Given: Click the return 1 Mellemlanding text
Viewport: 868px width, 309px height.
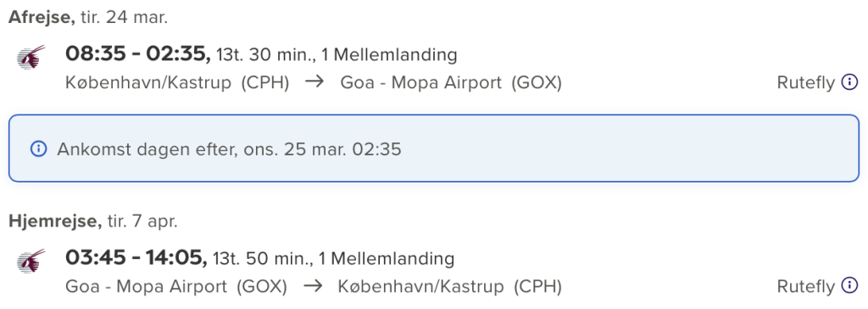Looking at the screenshot, I should tap(387, 259).
